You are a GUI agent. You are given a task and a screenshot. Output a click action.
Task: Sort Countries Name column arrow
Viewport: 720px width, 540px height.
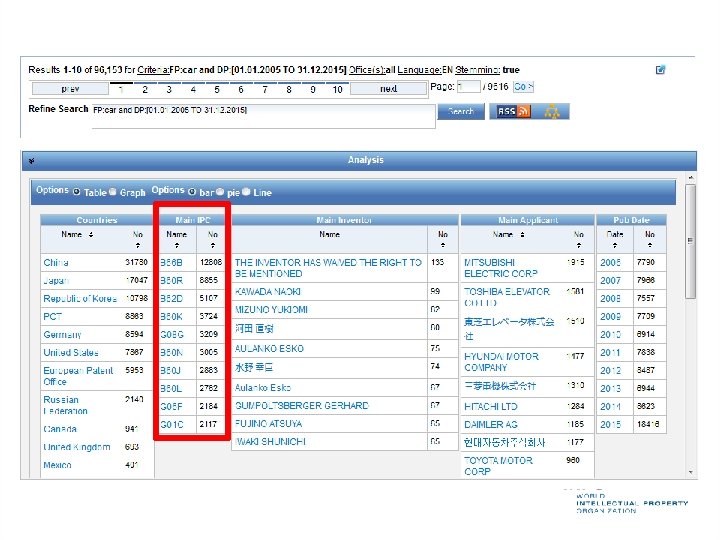click(x=91, y=235)
